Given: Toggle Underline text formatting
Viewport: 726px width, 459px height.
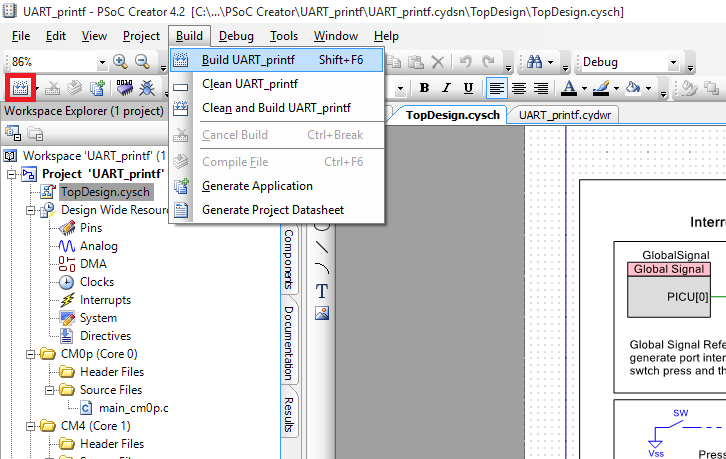Looking at the screenshot, I should click(469, 88).
